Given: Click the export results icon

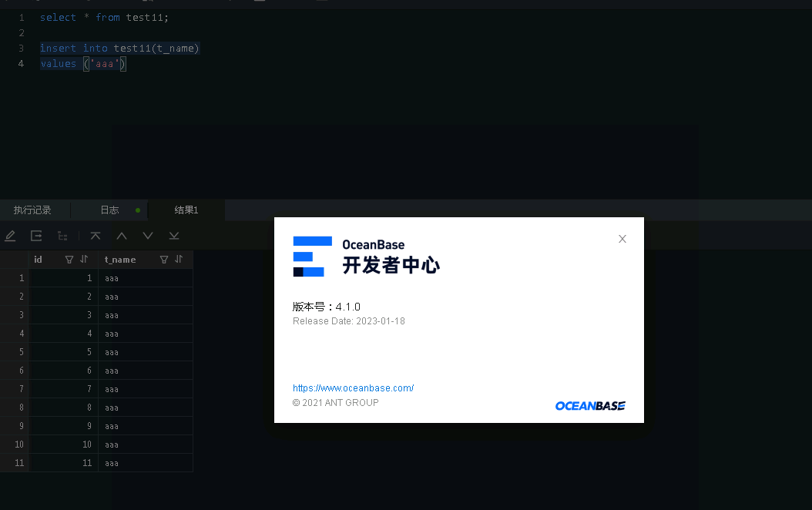Looking at the screenshot, I should 36,236.
